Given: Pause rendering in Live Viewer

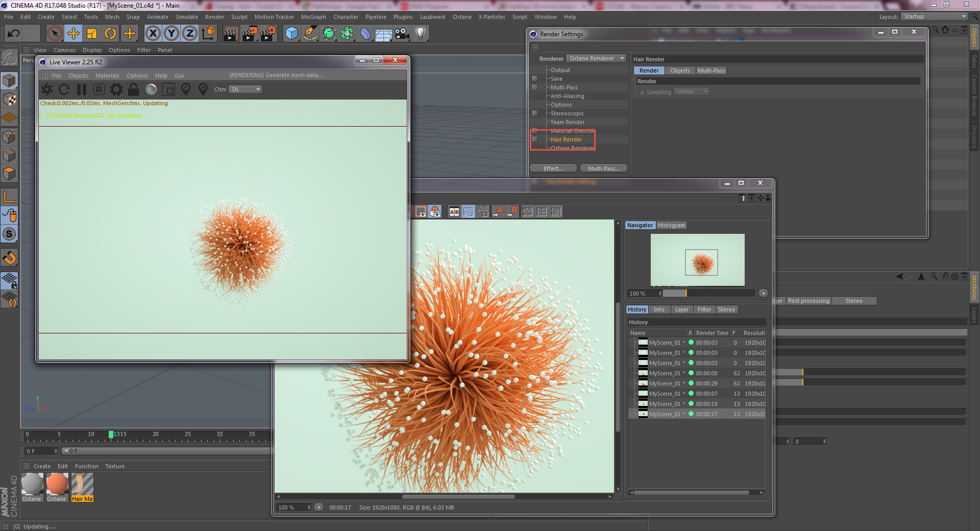Looking at the screenshot, I should [82, 90].
